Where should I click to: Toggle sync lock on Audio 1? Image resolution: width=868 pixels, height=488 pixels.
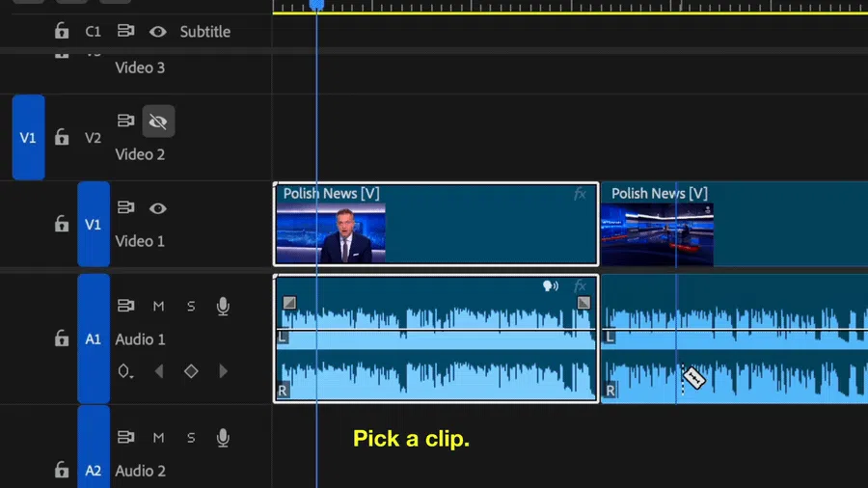click(x=125, y=306)
